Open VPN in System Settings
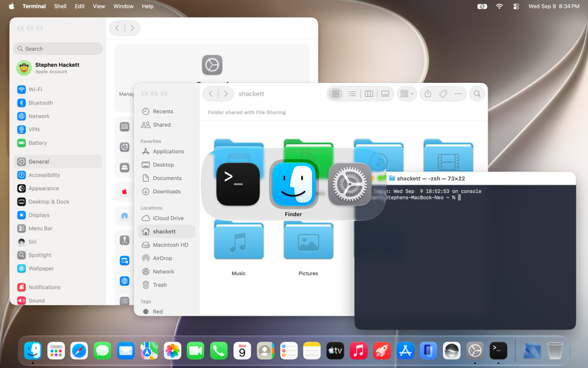The image size is (588, 368). tap(58, 130)
